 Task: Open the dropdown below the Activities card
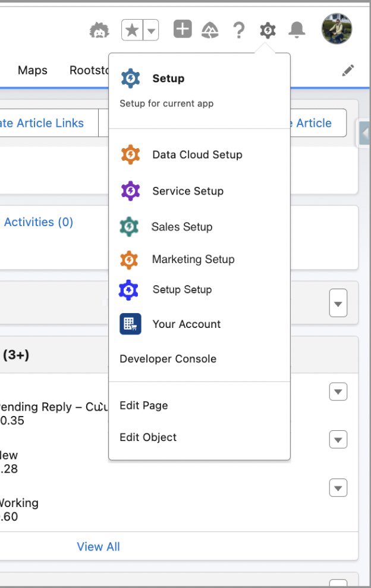pyautogui.click(x=338, y=303)
